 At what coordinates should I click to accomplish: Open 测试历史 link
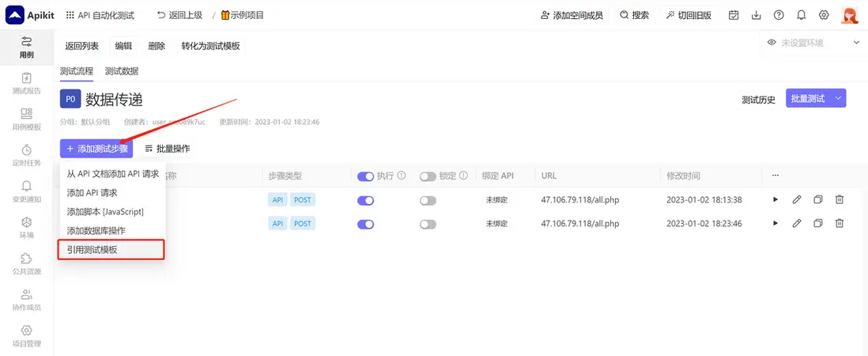pos(758,100)
